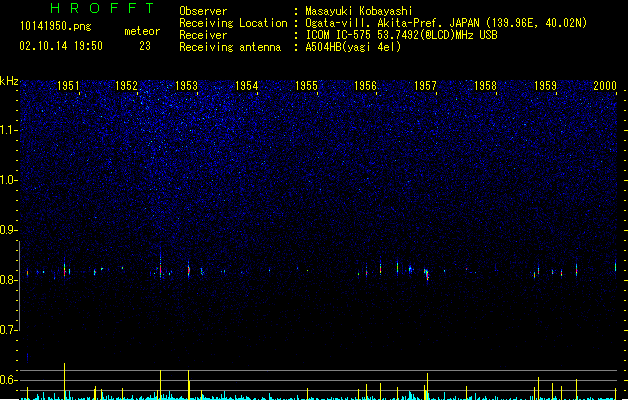629x400 pixels.
Task: Click the 1958 time marker
Action: point(485,85)
